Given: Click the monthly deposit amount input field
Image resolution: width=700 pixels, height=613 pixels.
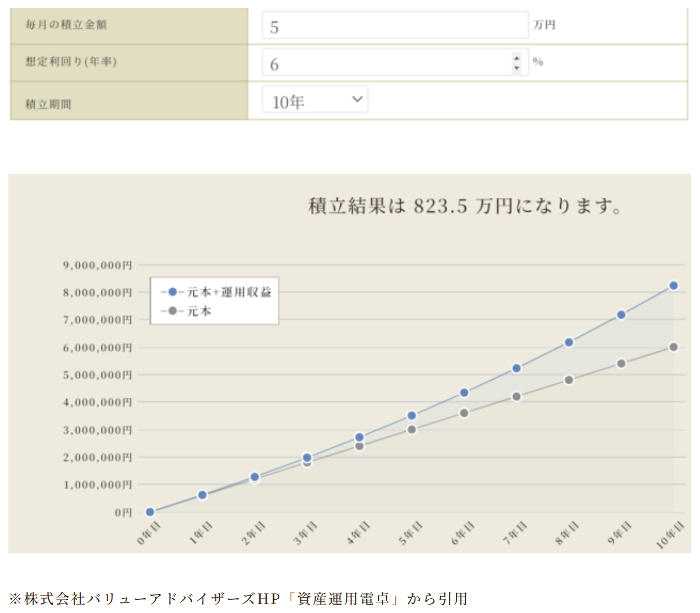Looking at the screenshot, I should [395, 25].
